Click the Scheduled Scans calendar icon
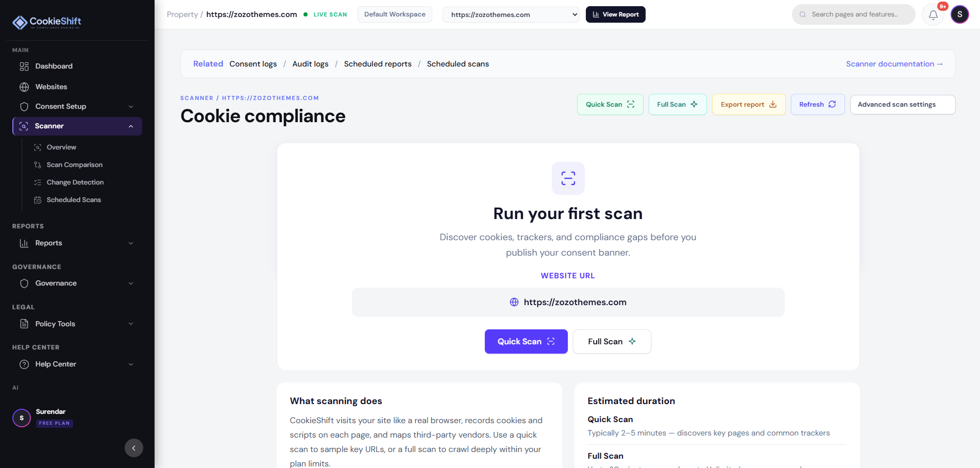This screenshot has height=468, width=980. tap(38, 200)
